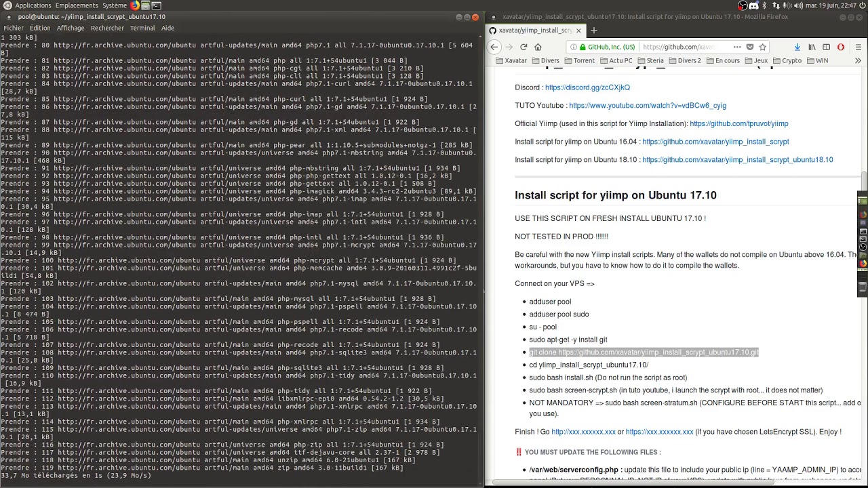Open the Steria bookmarks folder
868x488 pixels.
coord(650,60)
